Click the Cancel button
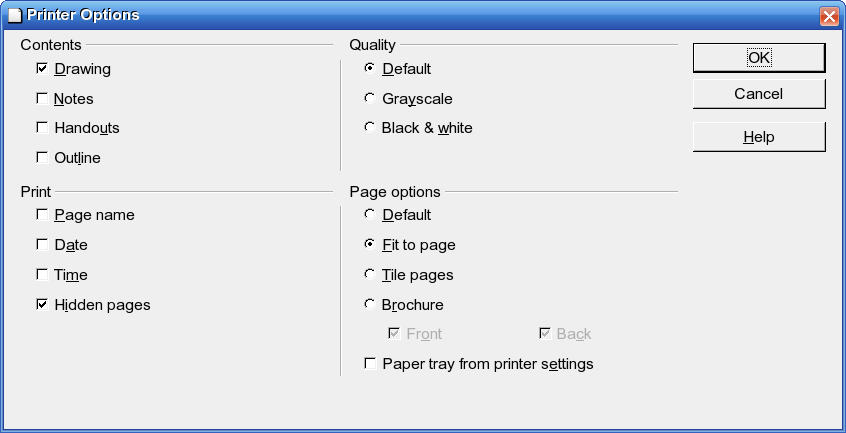 (x=759, y=94)
